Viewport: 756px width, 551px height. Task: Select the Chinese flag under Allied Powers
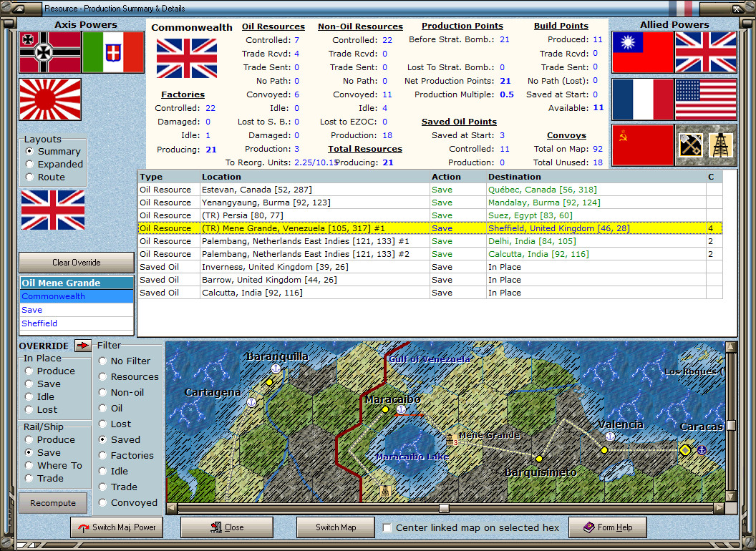[x=642, y=52]
